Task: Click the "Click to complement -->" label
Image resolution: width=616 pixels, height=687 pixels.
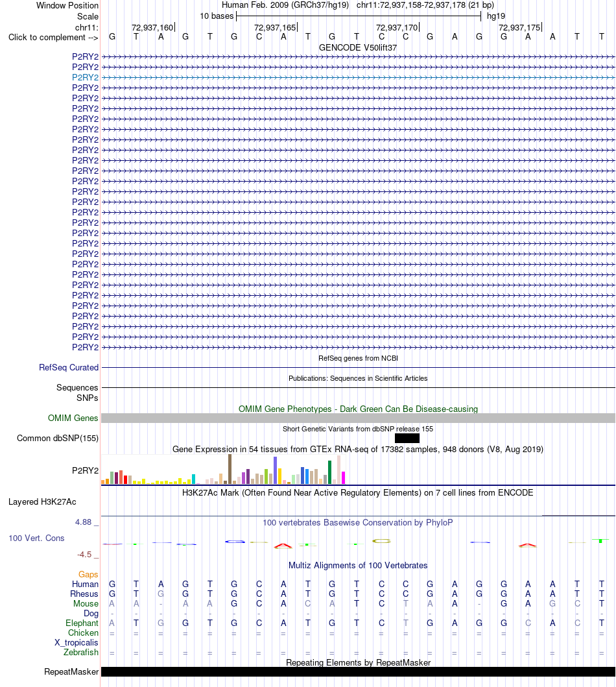Action: 53,37
